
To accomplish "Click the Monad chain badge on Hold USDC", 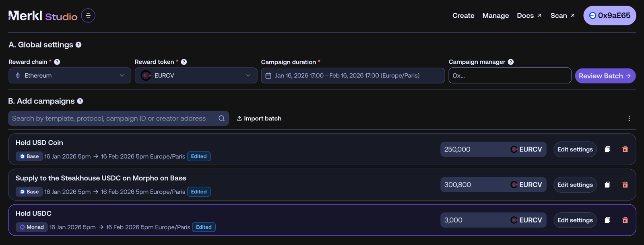I will click(x=31, y=227).
